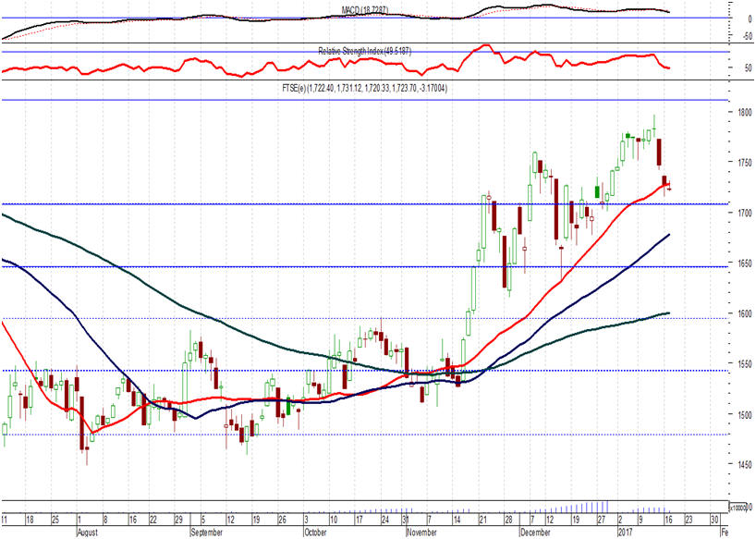Click the 1450 price axis label
This screenshot has width=756, height=539.
744,464
